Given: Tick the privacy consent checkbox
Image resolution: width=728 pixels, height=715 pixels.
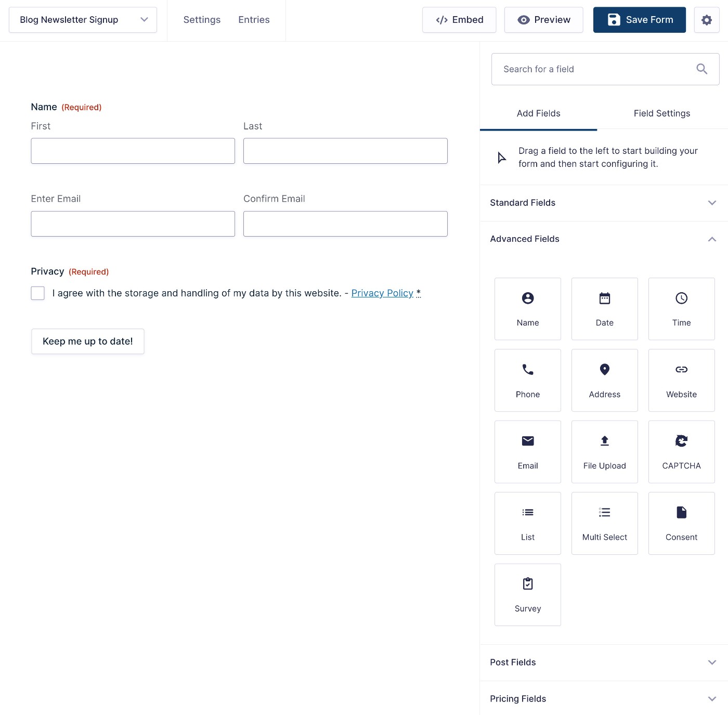Looking at the screenshot, I should (37, 293).
